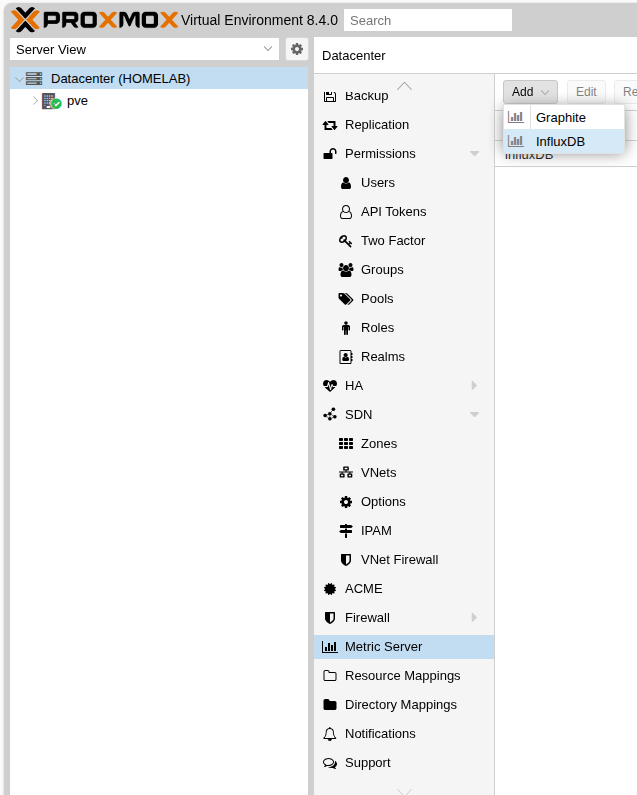Click the Firewall shield icon
The height and width of the screenshot is (795, 637).
330,618
